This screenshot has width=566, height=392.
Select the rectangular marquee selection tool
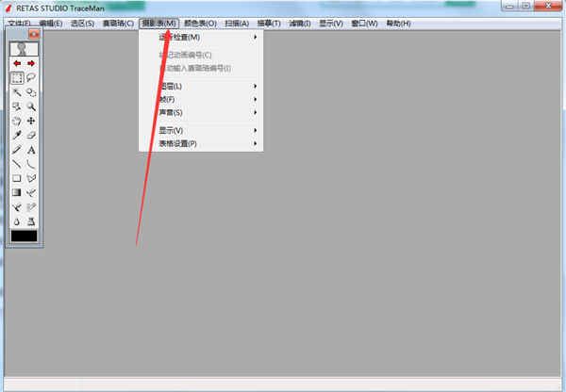tap(17, 78)
